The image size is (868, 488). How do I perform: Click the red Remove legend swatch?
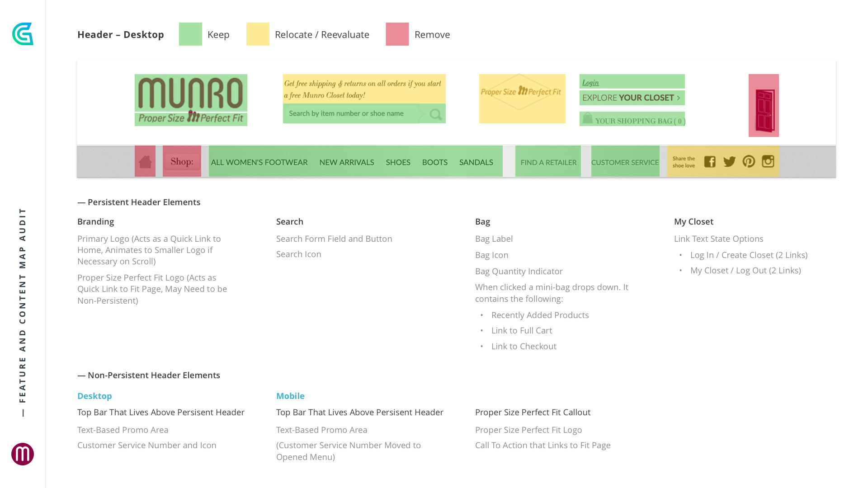(397, 34)
